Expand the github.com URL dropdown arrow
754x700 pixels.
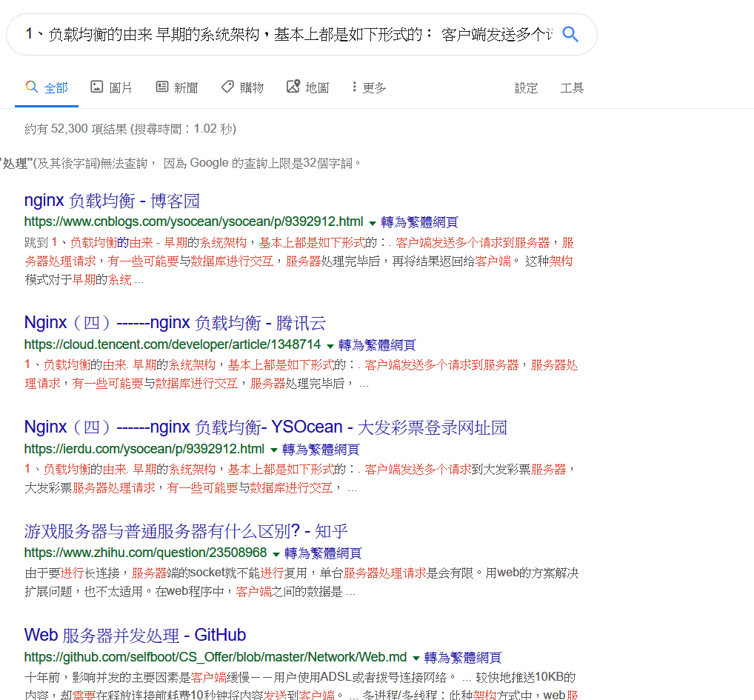point(416,659)
